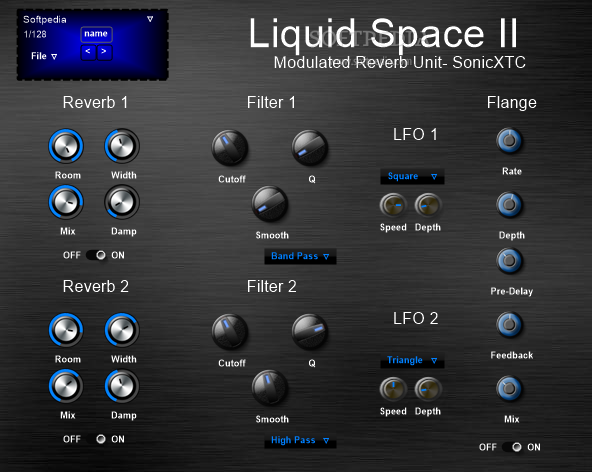
Task: Open the File menu in preset panel
Action: point(44,56)
